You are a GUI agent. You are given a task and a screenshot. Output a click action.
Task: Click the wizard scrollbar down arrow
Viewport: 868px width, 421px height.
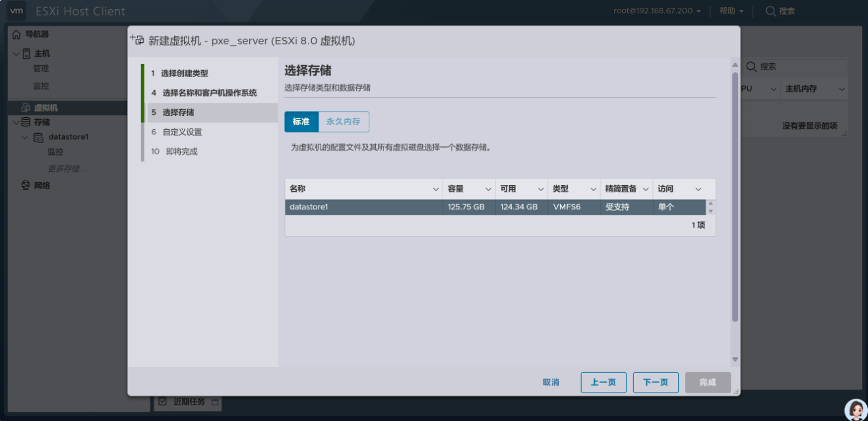click(x=735, y=360)
